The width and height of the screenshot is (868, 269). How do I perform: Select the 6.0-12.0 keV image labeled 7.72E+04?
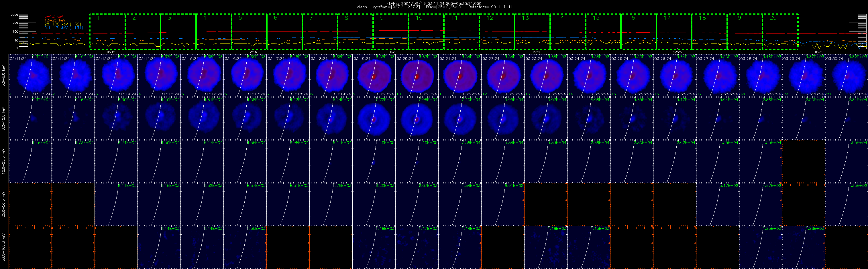[x=374, y=118]
